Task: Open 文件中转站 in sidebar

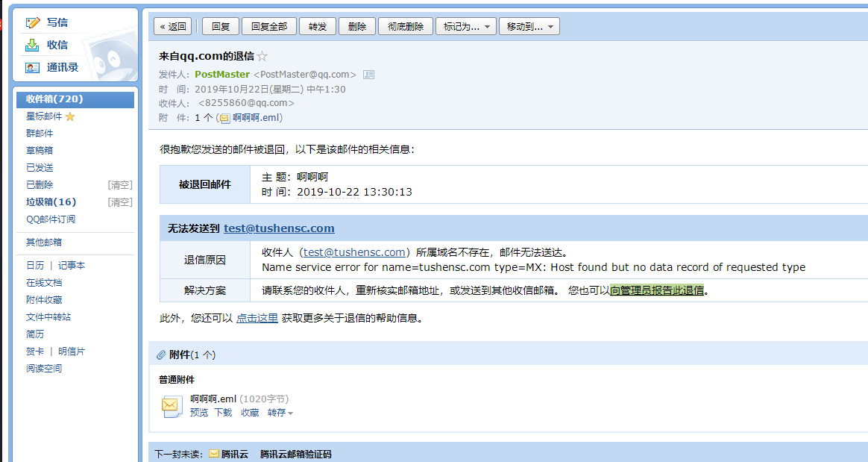Action: (48, 317)
